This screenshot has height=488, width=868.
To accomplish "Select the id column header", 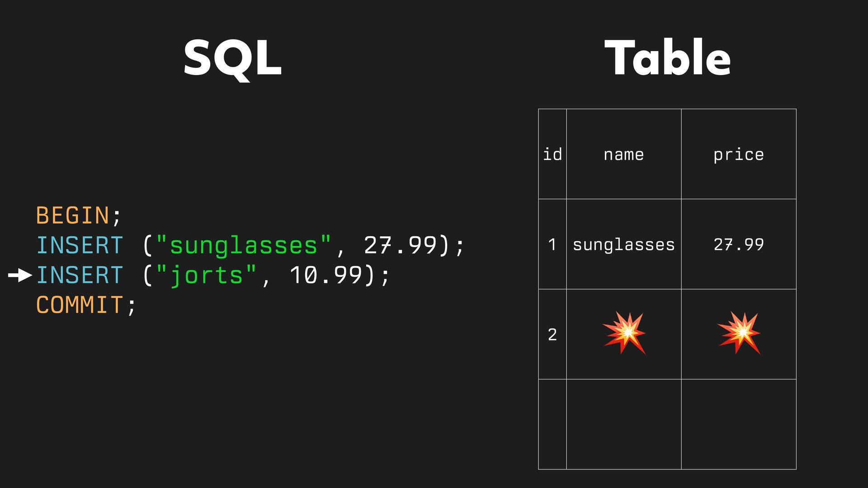I will coord(552,155).
